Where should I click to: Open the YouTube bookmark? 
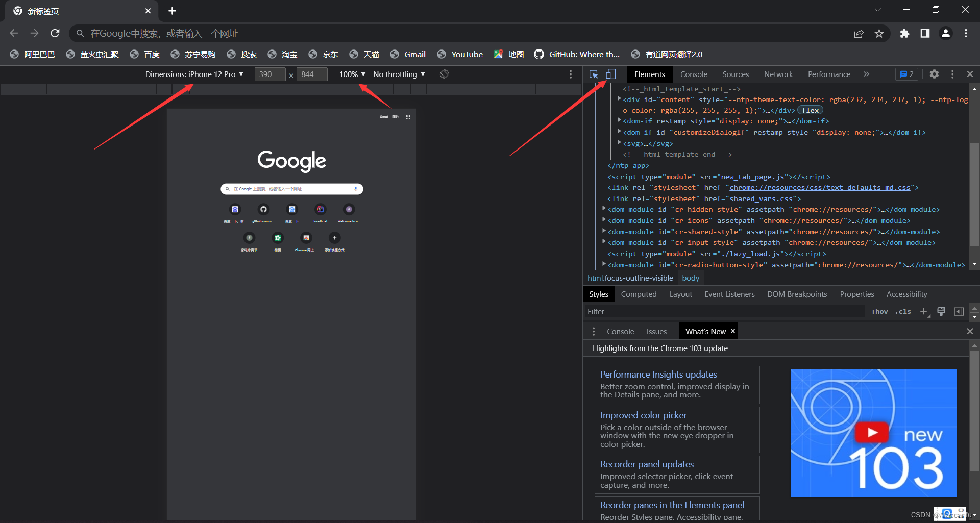coord(460,54)
